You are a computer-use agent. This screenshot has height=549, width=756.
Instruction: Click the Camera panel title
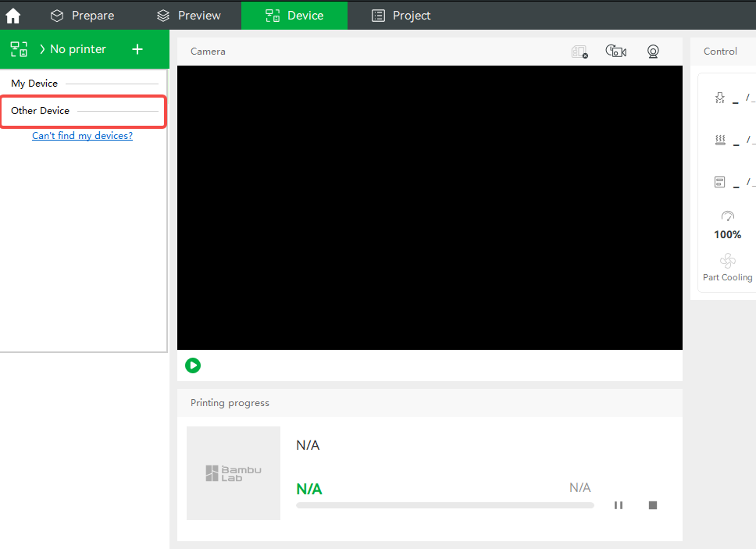[208, 52]
